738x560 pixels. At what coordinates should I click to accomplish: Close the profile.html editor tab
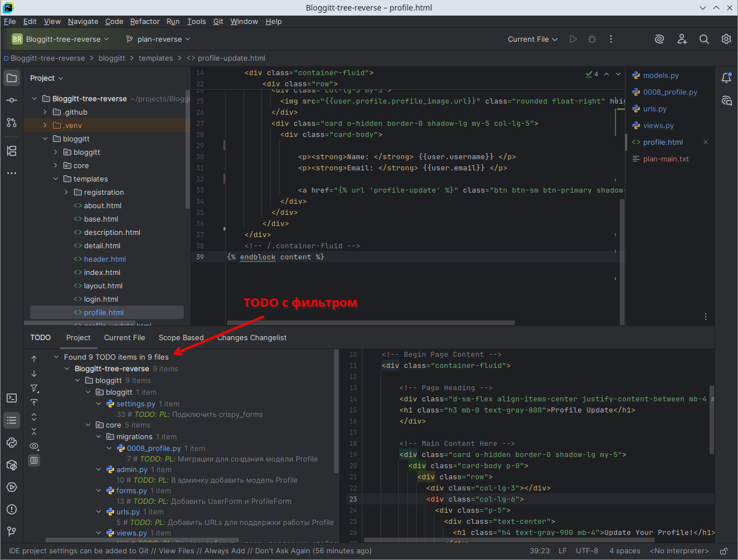pos(706,142)
